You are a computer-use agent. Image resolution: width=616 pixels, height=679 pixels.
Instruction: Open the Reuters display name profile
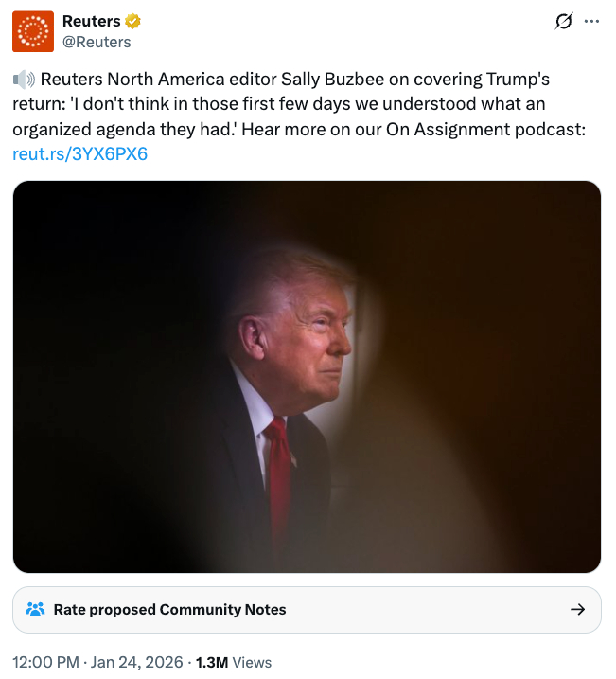91,21
